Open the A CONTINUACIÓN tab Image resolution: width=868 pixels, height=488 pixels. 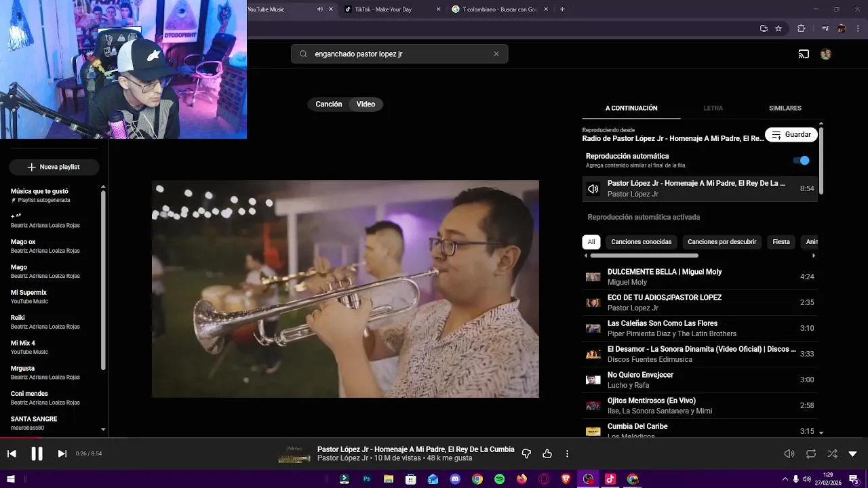click(631, 108)
